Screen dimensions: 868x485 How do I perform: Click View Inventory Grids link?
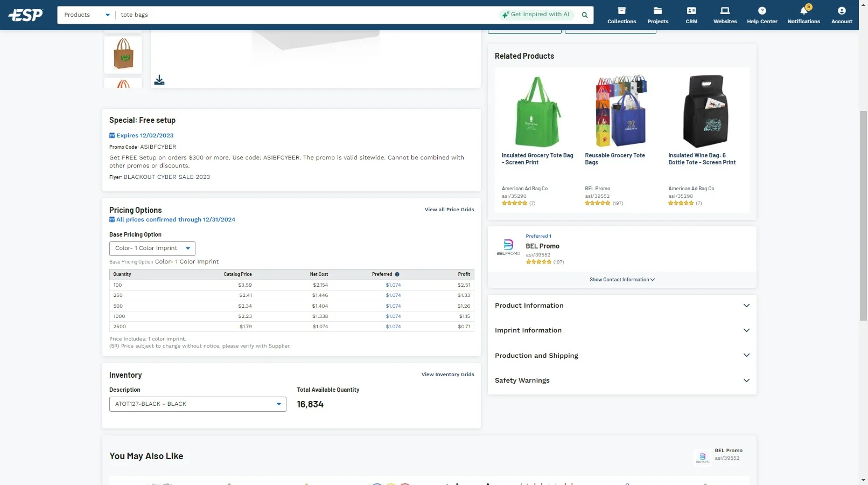(447, 375)
